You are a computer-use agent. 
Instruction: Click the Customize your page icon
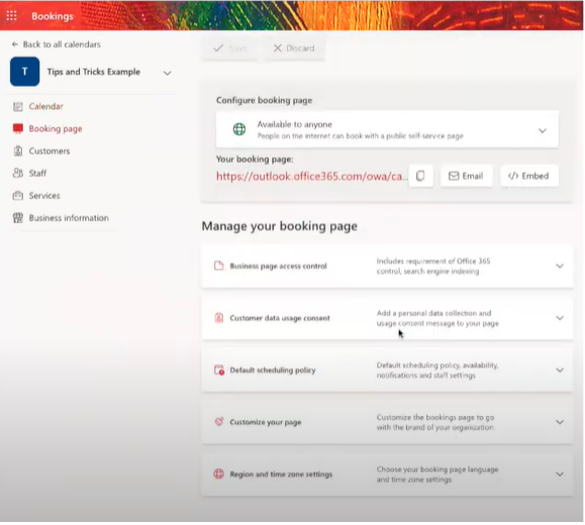point(219,422)
